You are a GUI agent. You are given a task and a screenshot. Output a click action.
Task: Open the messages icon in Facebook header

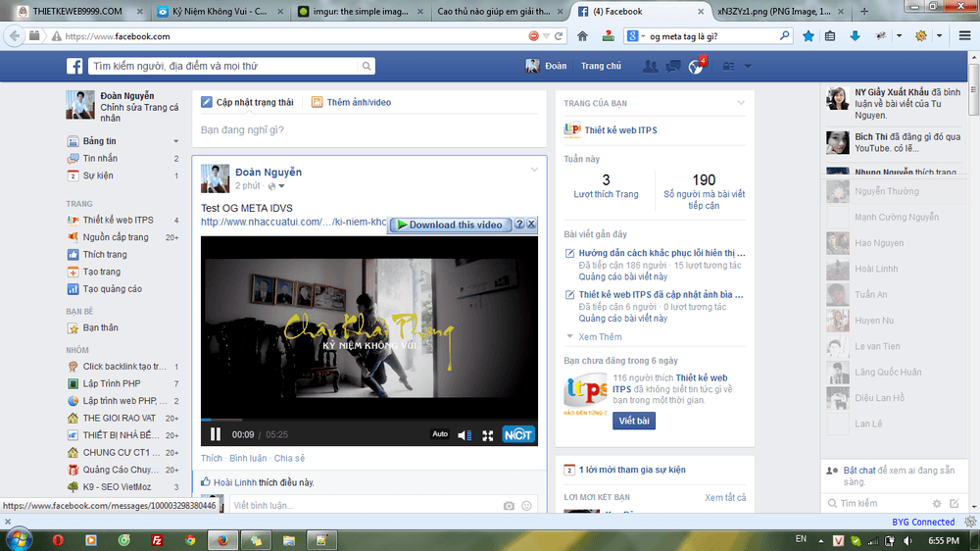pyautogui.click(x=673, y=66)
